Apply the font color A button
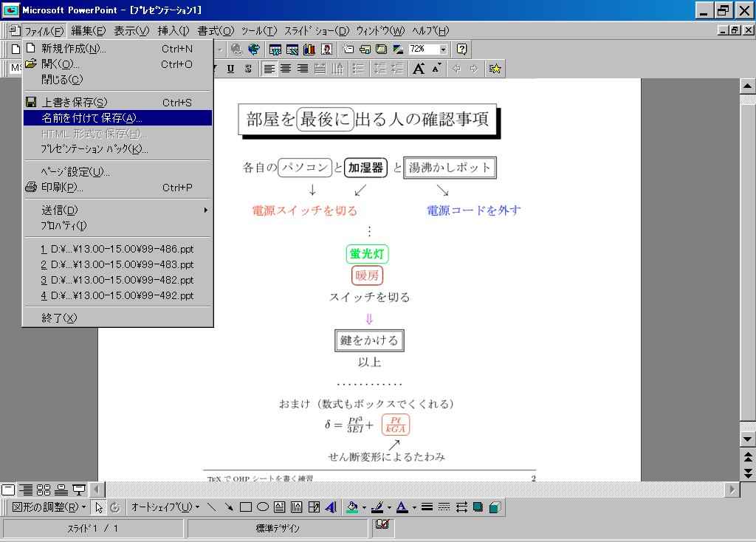The width and height of the screenshot is (756, 542). [402, 507]
